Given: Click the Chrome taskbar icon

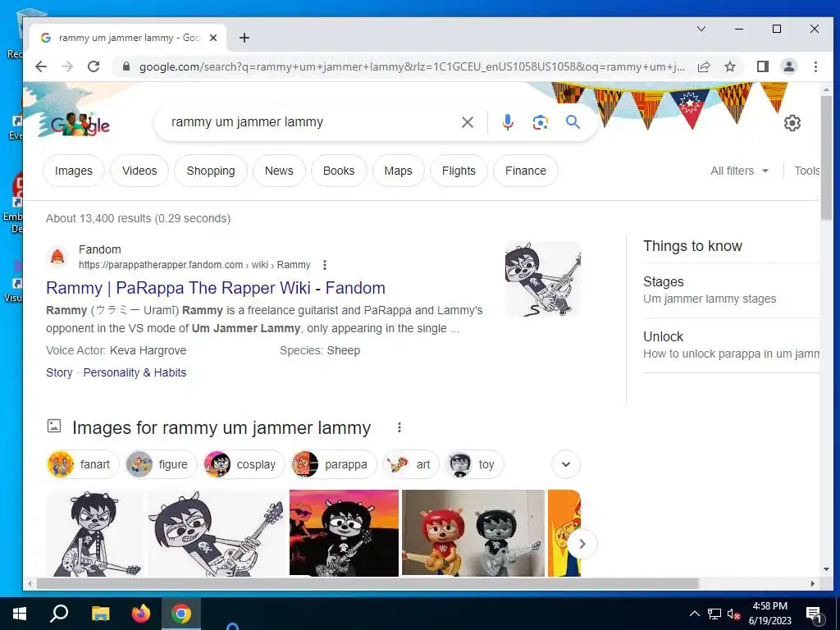Looking at the screenshot, I should click(x=181, y=614).
